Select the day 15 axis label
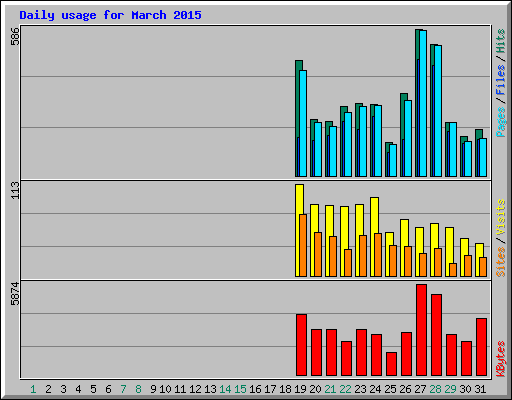This screenshot has height=400, width=512. click(240, 389)
